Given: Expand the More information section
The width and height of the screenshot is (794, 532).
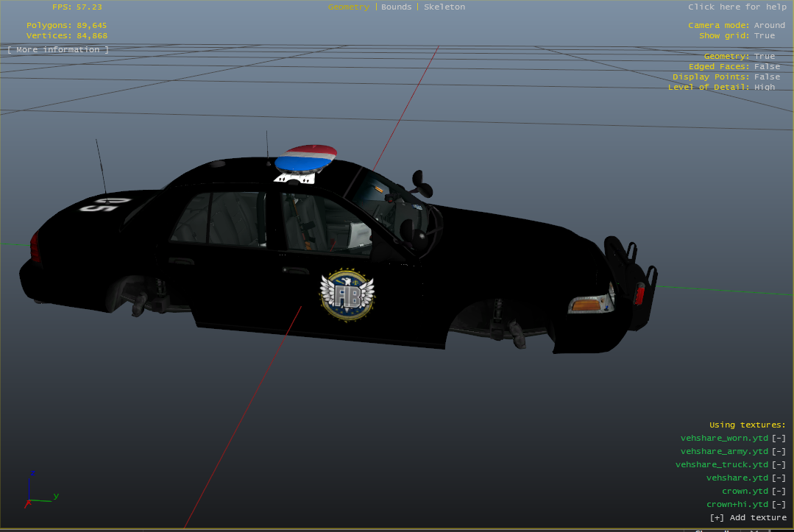Looking at the screenshot, I should (x=58, y=49).
